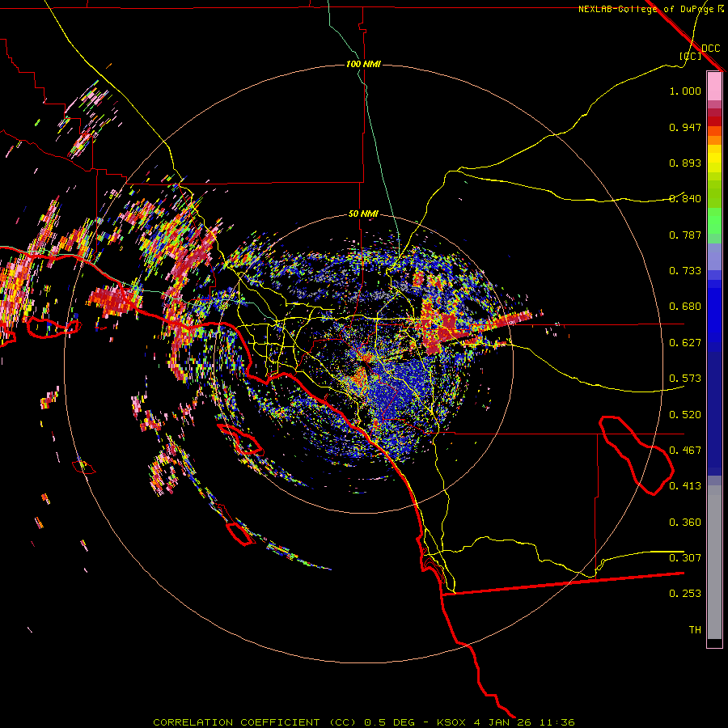Click the 4 JAN 26 date in caption
728x728 pixels.
[x=501, y=722]
